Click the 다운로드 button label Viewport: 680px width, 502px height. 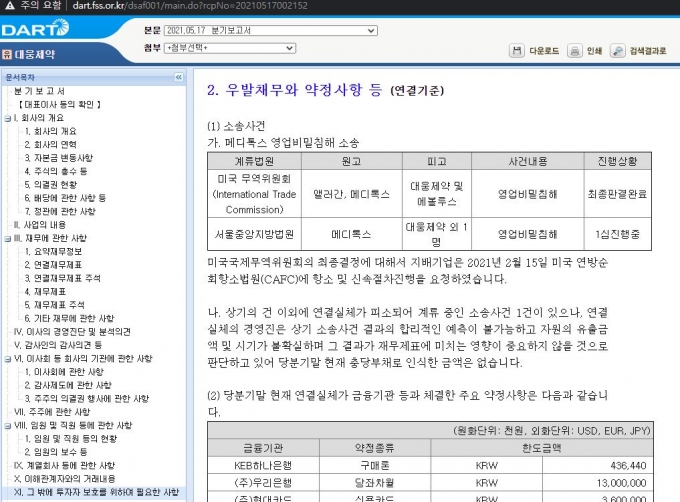coord(544,51)
